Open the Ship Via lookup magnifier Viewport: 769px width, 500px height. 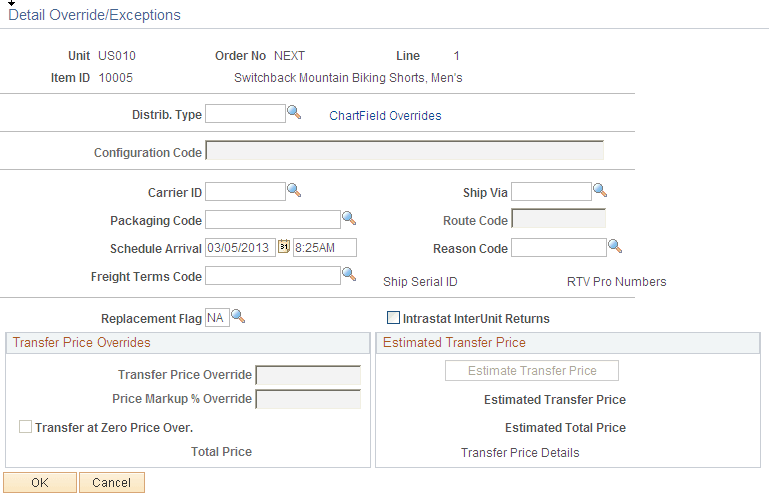point(600,190)
